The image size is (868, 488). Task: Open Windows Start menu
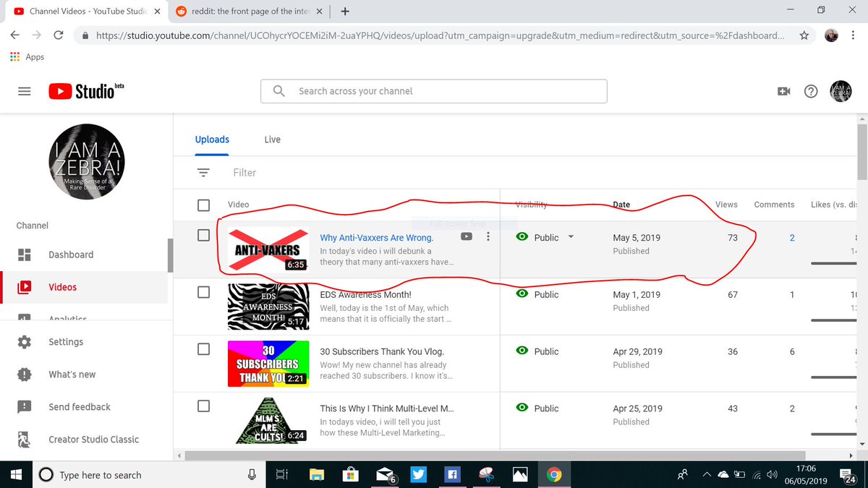16,474
